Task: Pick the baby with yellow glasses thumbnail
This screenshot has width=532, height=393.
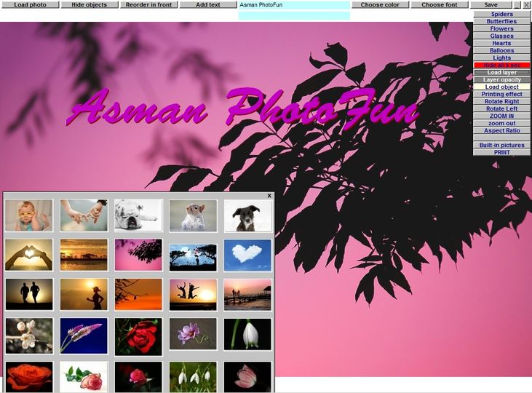Action: point(29,216)
